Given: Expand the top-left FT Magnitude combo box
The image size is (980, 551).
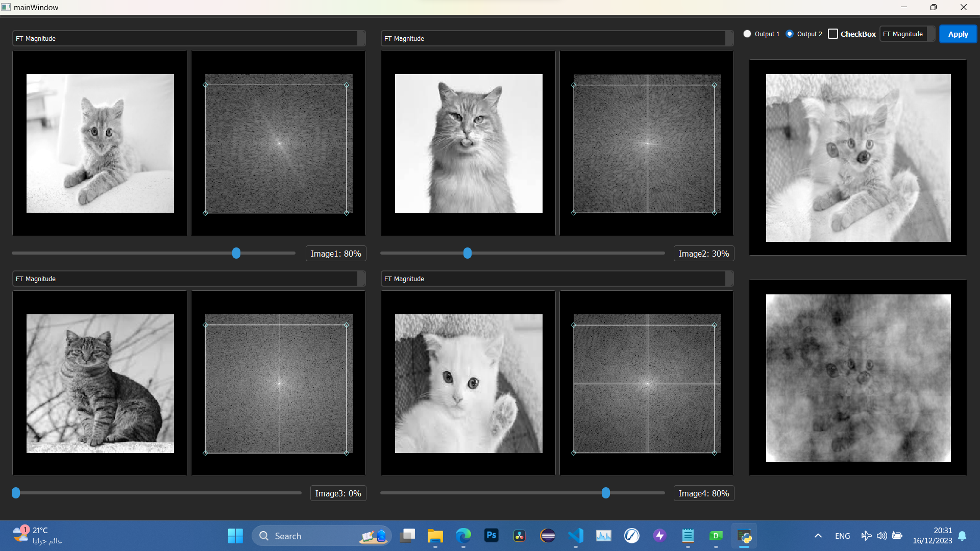Looking at the screenshot, I should coord(189,38).
